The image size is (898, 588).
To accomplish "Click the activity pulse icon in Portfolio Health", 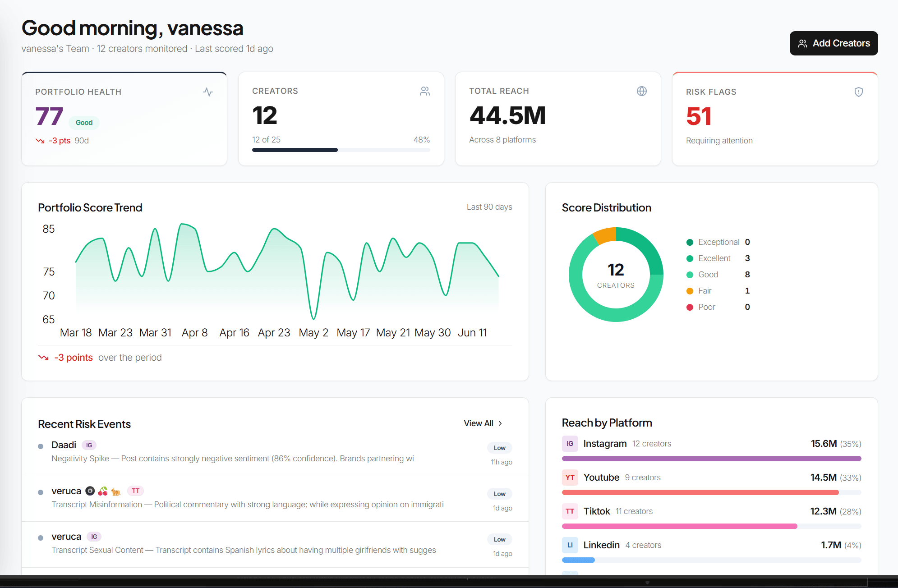I will pyautogui.click(x=208, y=92).
